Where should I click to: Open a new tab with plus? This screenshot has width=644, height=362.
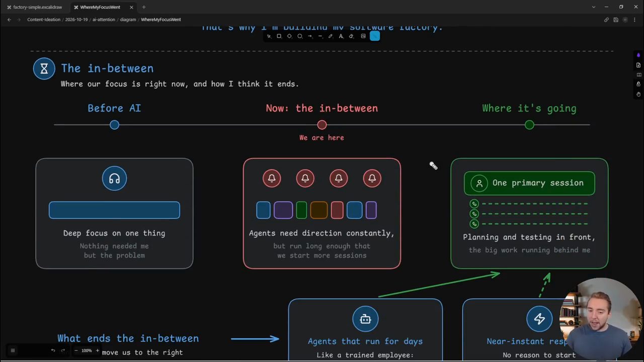(x=144, y=7)
